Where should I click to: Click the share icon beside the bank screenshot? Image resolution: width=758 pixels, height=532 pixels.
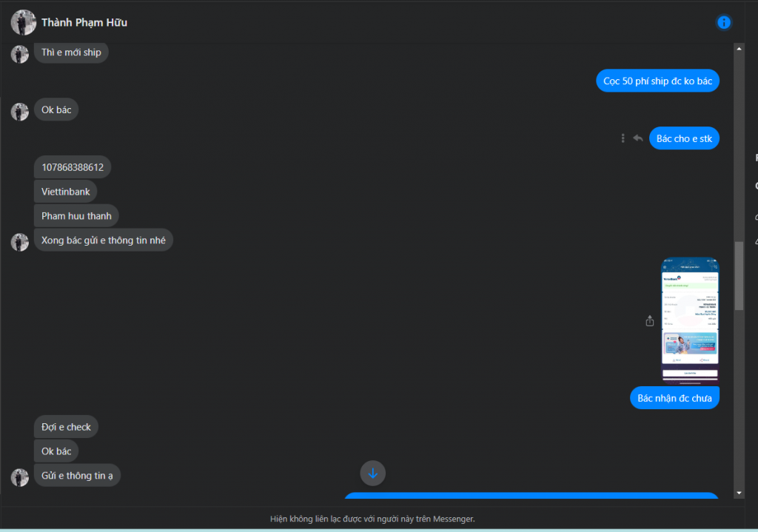coord(650,321)
